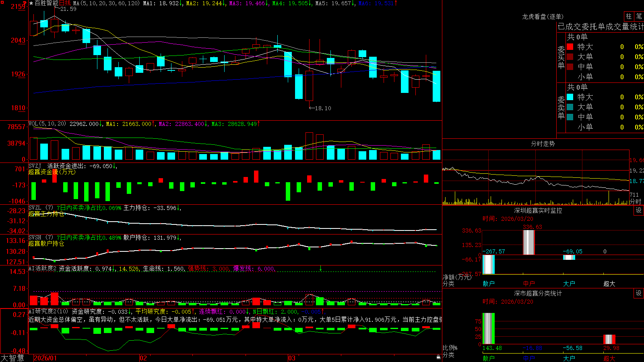The width and height of the screenshot is (644, 362).
Task: Click the green down arrow in AI活跃度2 panel
Action: 320,268
